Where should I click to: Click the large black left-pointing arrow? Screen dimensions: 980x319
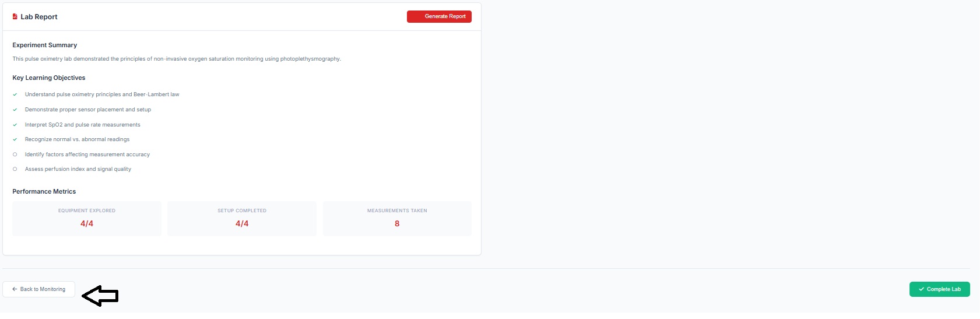point(100,296)
